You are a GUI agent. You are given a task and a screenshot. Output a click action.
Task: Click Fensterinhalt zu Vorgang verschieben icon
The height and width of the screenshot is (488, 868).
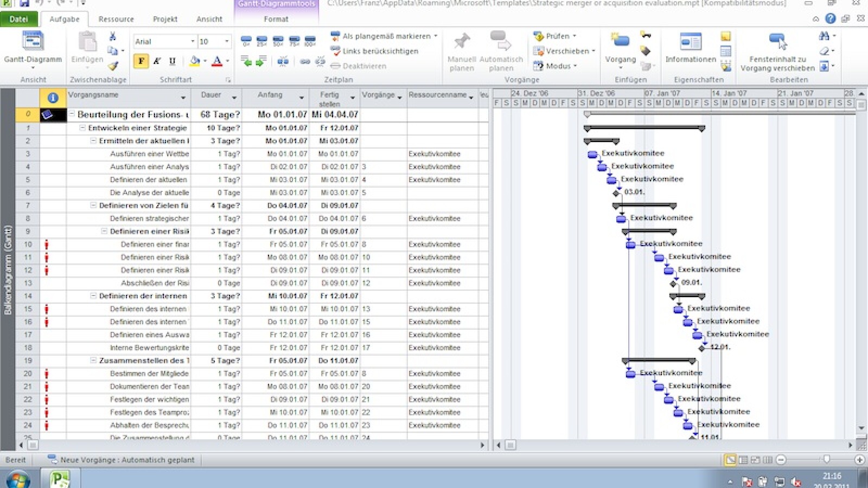[777, 41]
